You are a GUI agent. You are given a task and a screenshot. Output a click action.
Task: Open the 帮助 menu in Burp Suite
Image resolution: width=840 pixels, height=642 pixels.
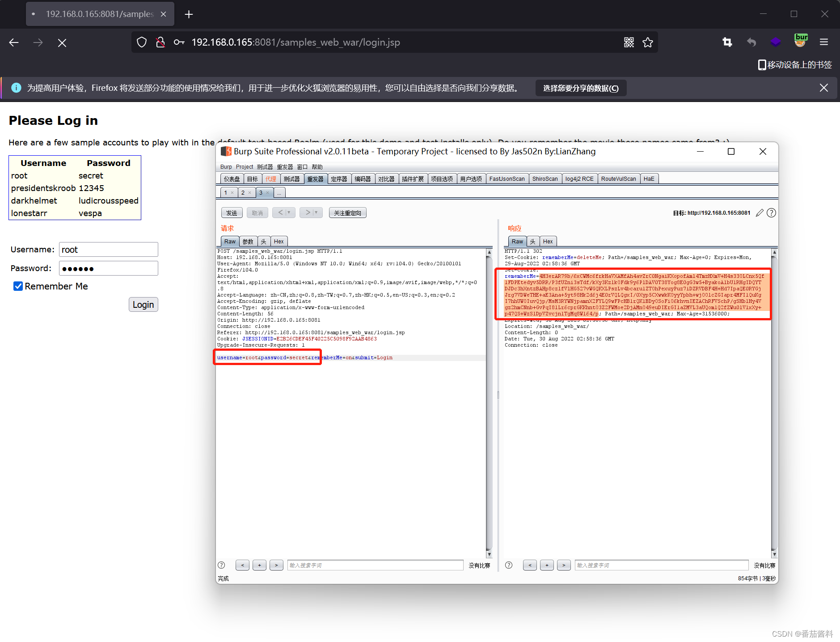click(x=317, y=167)
